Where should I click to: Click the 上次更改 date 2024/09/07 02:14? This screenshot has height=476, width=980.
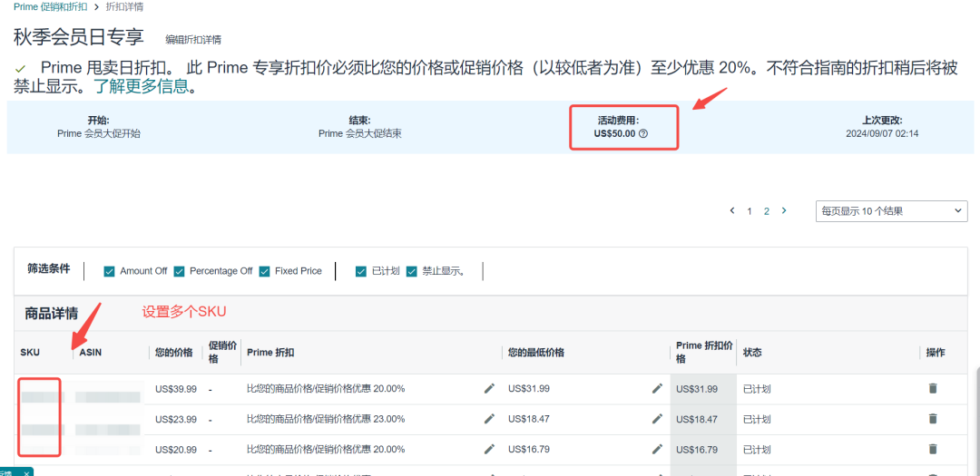[x=882, y=133]
